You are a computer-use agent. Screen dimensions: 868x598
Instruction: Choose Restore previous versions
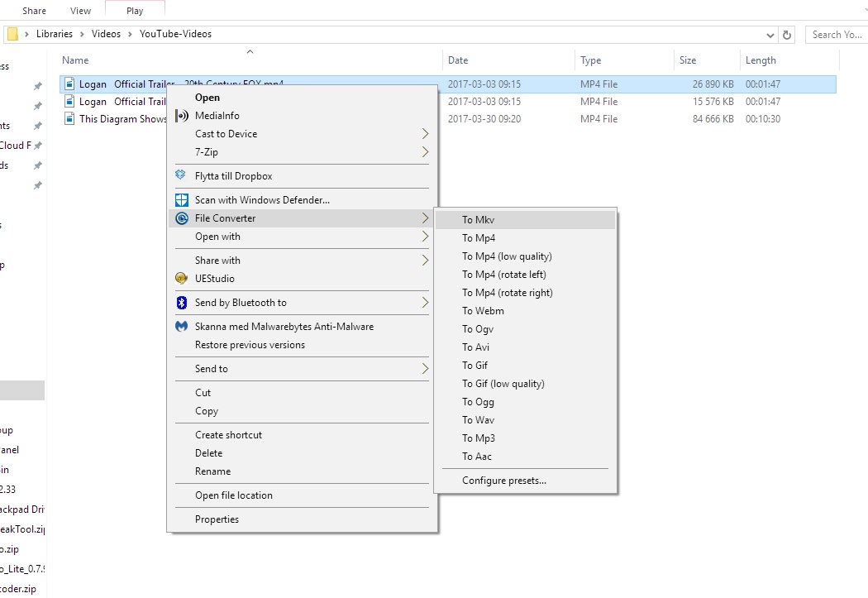coord(303,345)
